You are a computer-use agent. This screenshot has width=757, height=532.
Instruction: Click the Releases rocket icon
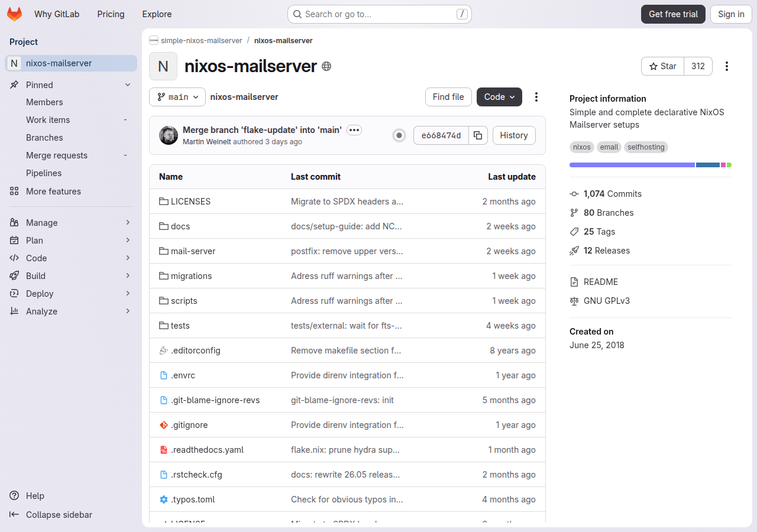574,251
